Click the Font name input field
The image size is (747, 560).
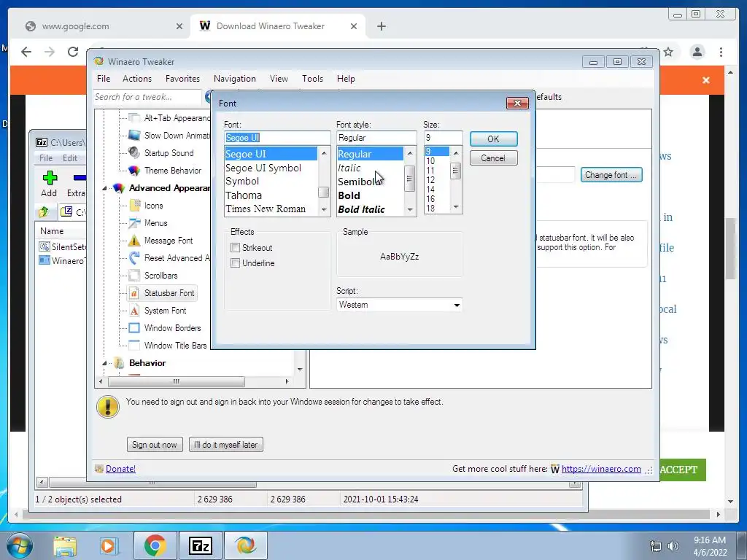coord(277,138)
